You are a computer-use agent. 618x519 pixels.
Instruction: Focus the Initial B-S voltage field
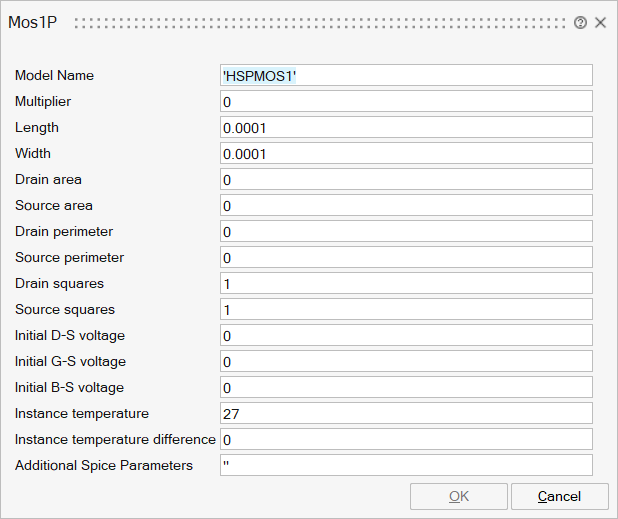click(406, 387)
